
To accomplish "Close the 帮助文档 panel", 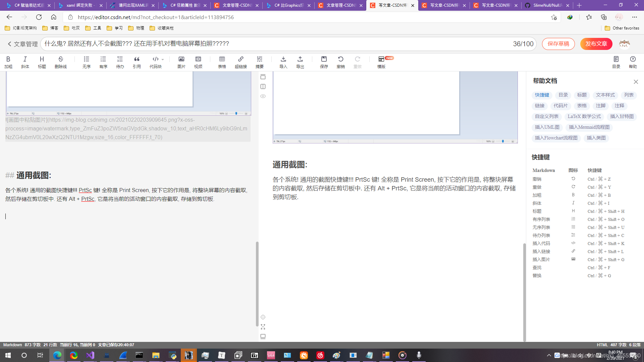I will 636,82.
